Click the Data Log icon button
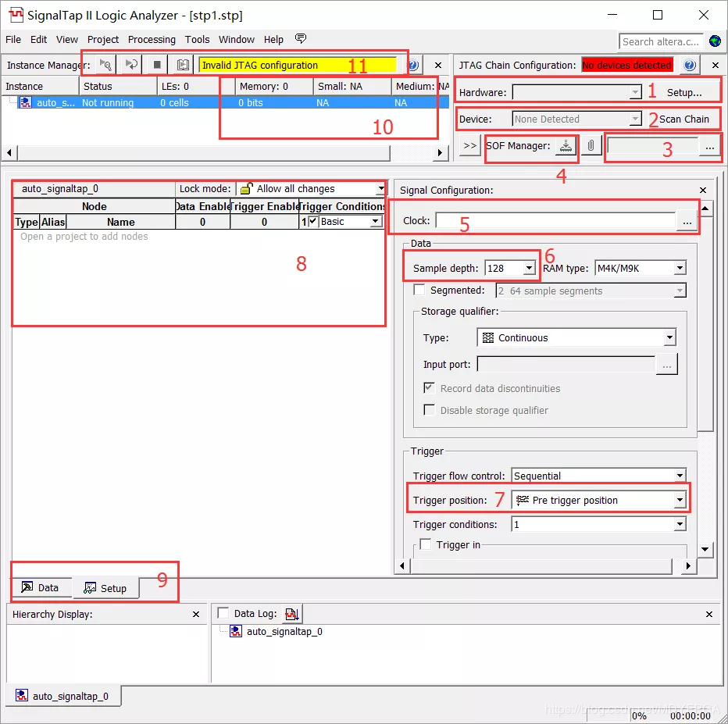The height and width of the screenshot is (724, 728). [291, 614]
